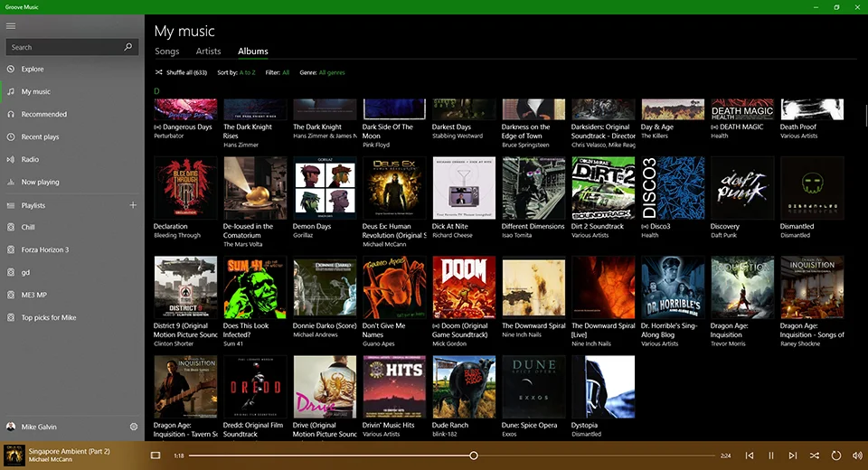Screen dimensions: 868x470
Task: Open the Forza Horizon 3 playlist
Action: point(45,249)
